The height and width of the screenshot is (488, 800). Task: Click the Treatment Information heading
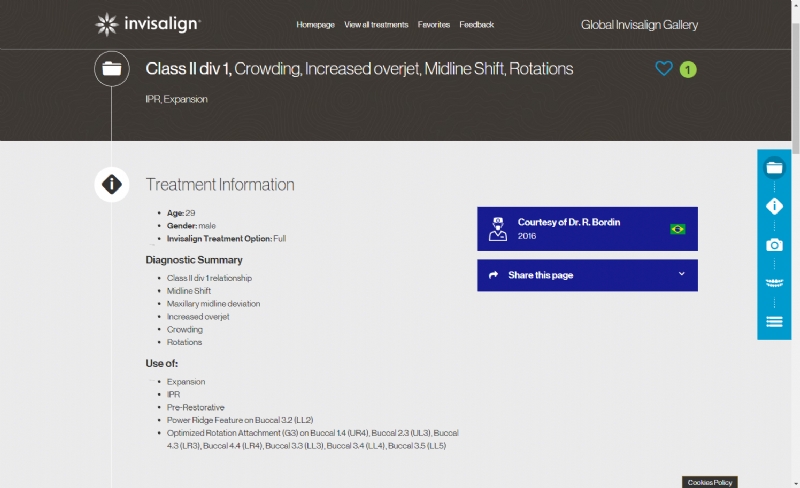pos(220,184)
